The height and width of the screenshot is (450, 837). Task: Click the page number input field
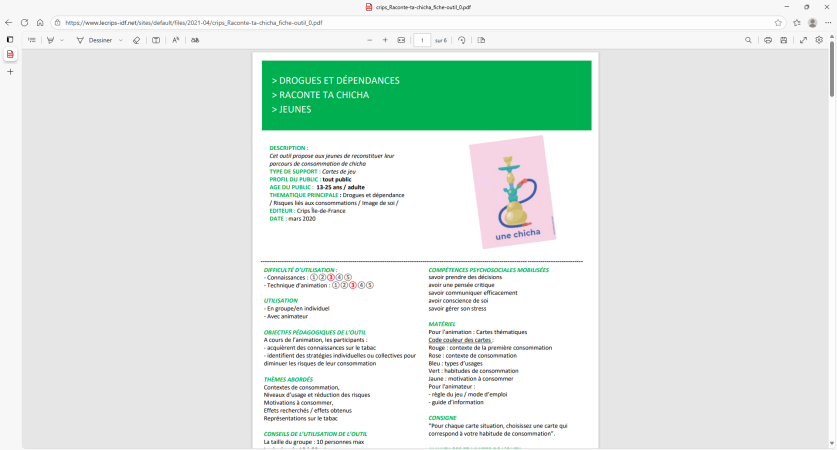tap(422, 40)
